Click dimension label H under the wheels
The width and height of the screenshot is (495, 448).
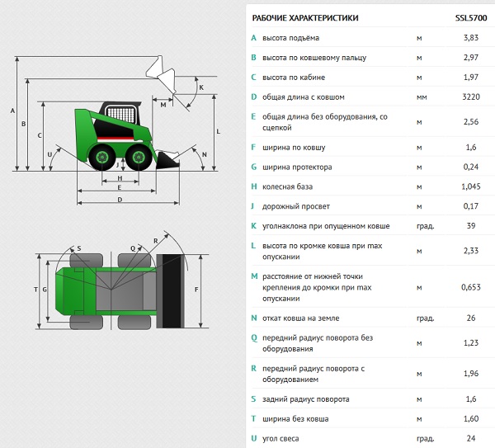(120, 178)
